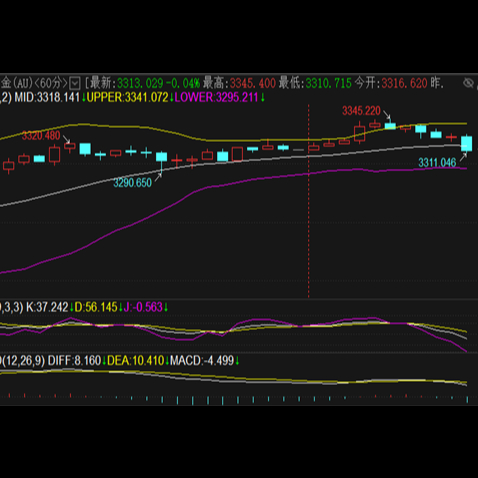
Task: Select the MID:3318.141 indicator value
Action: [x=47, y=98]
